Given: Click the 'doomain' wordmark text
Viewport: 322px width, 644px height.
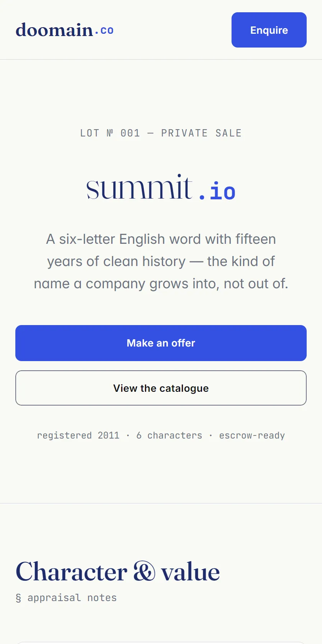Looking at the screenshot, I should 54,30.
